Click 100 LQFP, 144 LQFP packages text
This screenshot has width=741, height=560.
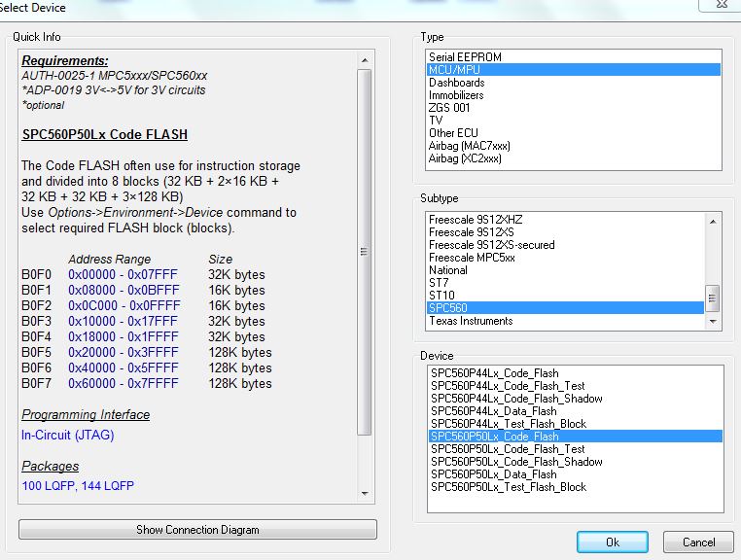(x=78, y=486)
